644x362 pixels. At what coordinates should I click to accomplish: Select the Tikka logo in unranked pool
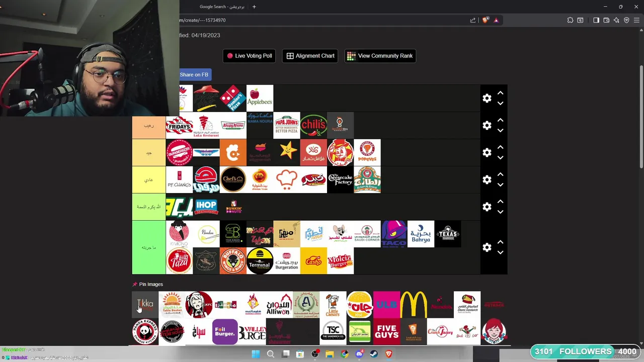(x=145, y=305)
